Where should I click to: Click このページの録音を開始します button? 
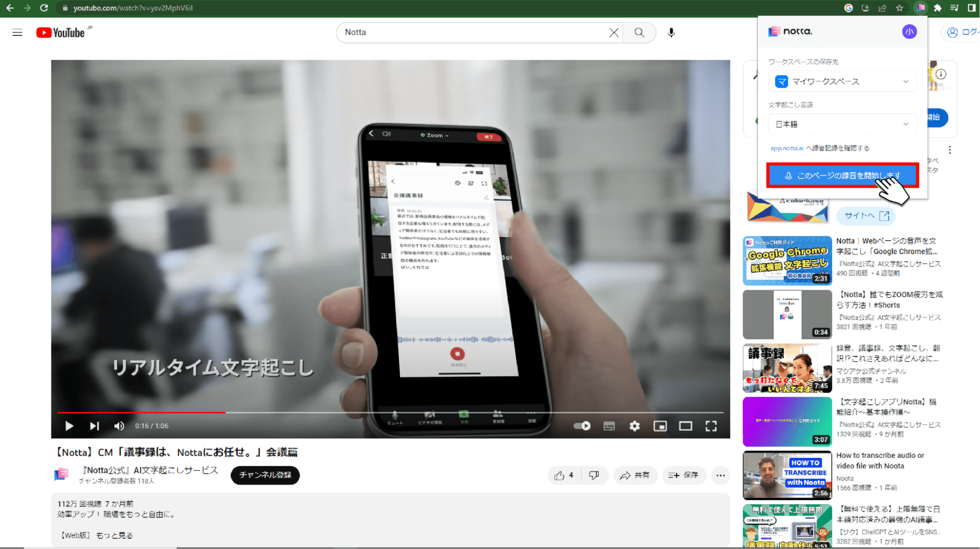[842, 175]
